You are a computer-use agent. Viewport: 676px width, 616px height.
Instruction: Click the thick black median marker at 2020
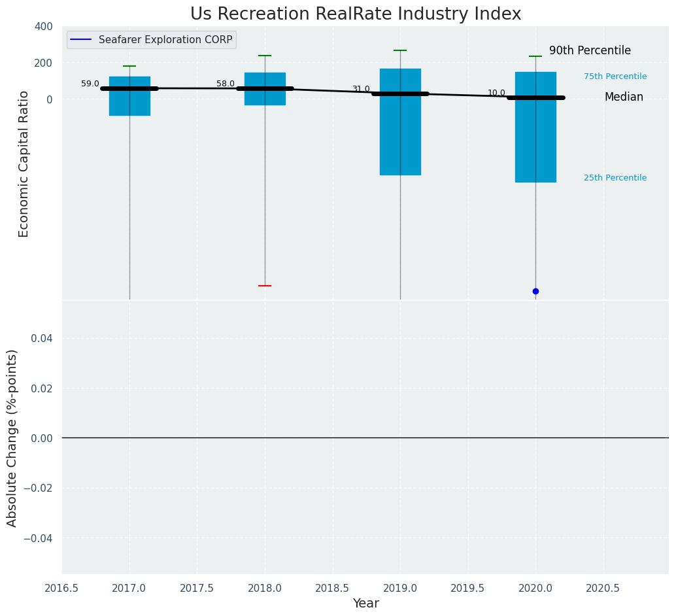tap(535, 97)
